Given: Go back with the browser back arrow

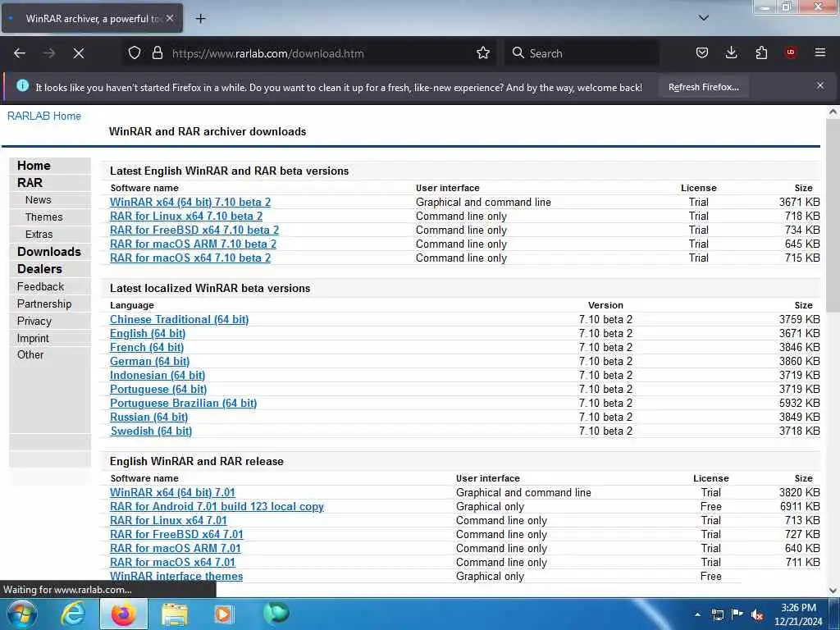Looking at the screenshot, I should click(x=20, y=53).
